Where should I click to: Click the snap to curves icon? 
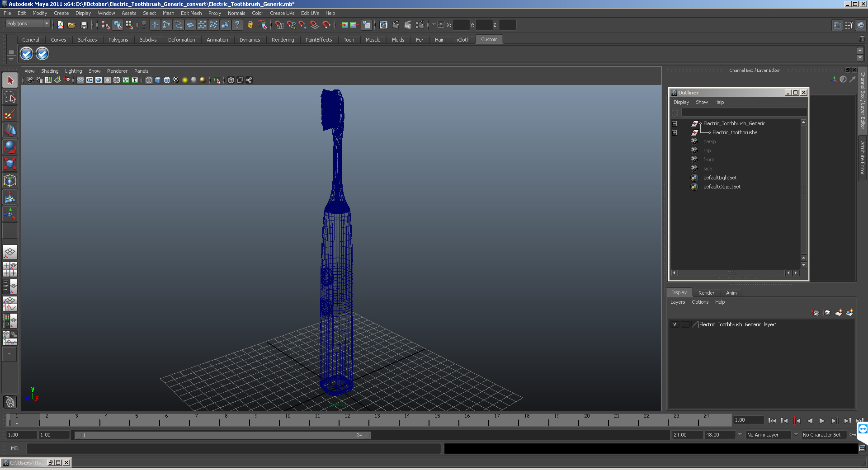click(291, 25)
